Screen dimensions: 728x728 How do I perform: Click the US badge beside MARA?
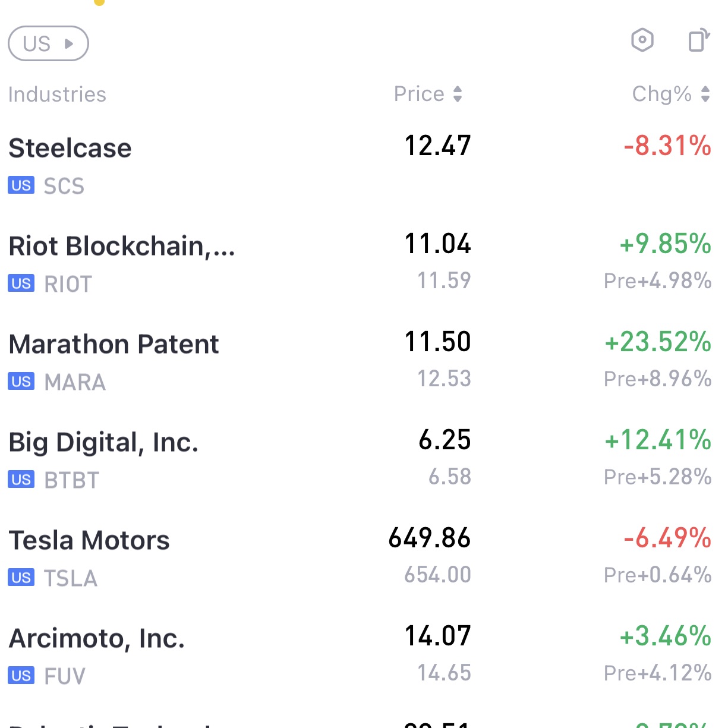[x=21, y=382]
